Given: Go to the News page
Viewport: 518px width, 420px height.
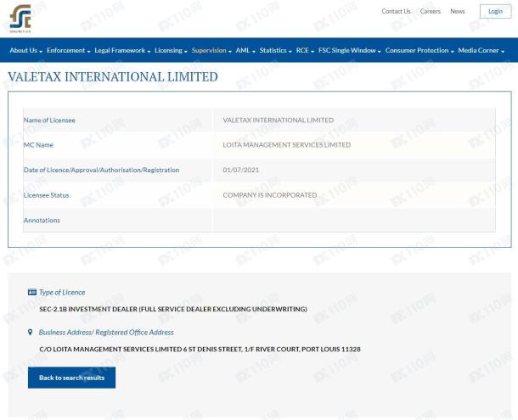Looking at the screenshot, I should coord(458,11).
